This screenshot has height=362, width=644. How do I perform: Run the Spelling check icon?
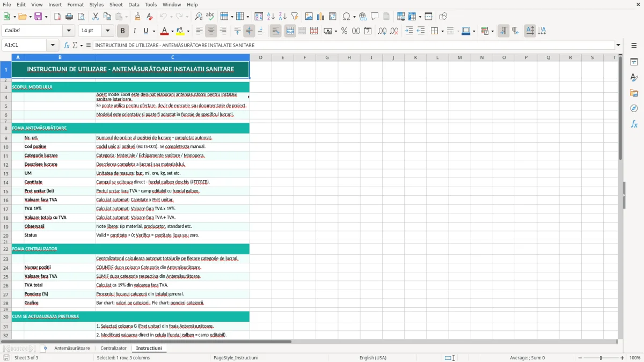[x=210, y=17]
